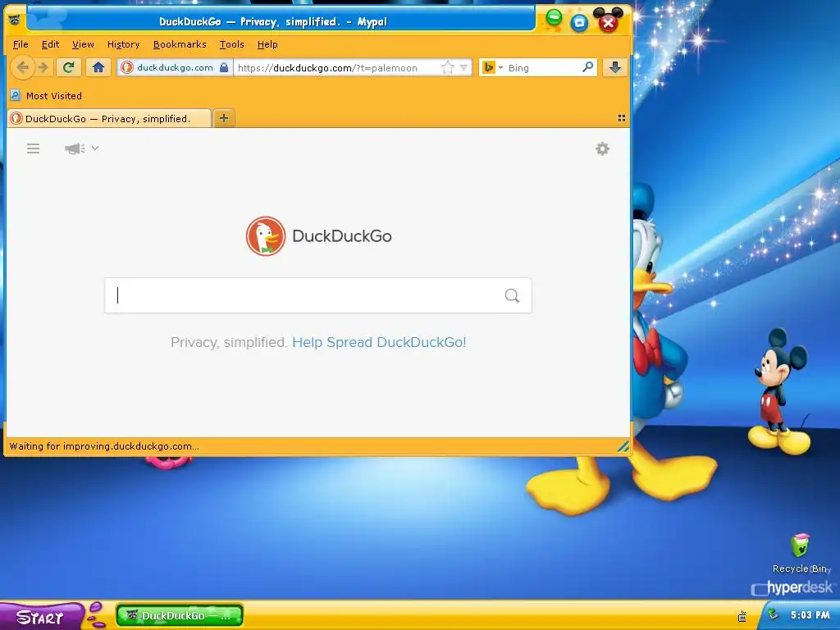Screen dimensions: 840x630
Task: Click the window resize grip corner
Action: point(623,447)
